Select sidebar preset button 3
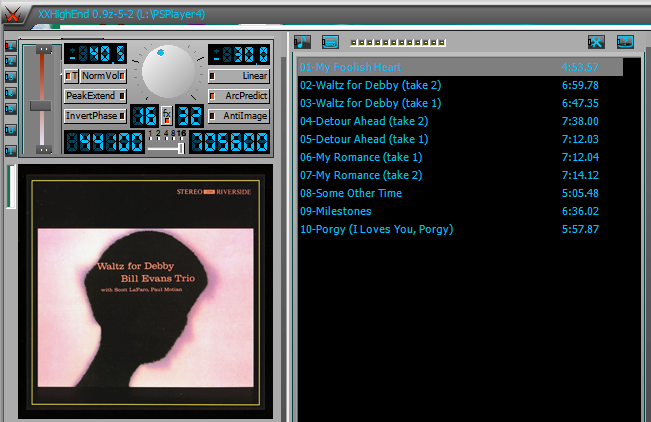 [x=10, y=77]
